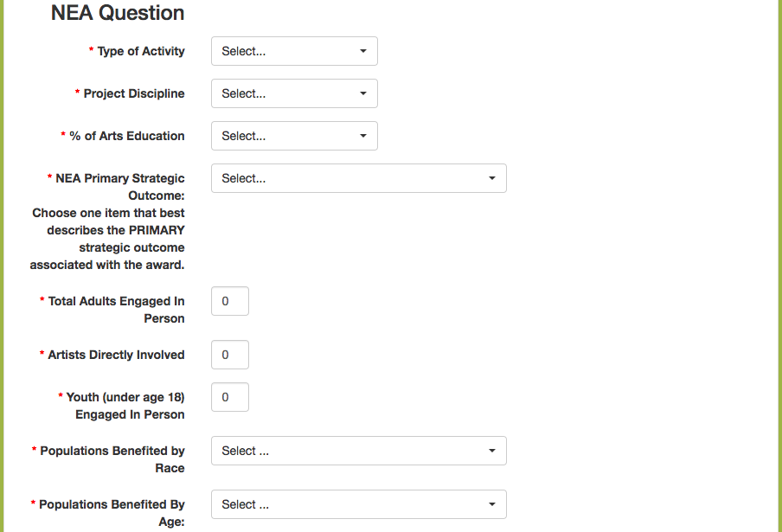Click the Type of Activity label
This screenshot has height=532, width=782.
pyautogui.click(x=141, y=51)
